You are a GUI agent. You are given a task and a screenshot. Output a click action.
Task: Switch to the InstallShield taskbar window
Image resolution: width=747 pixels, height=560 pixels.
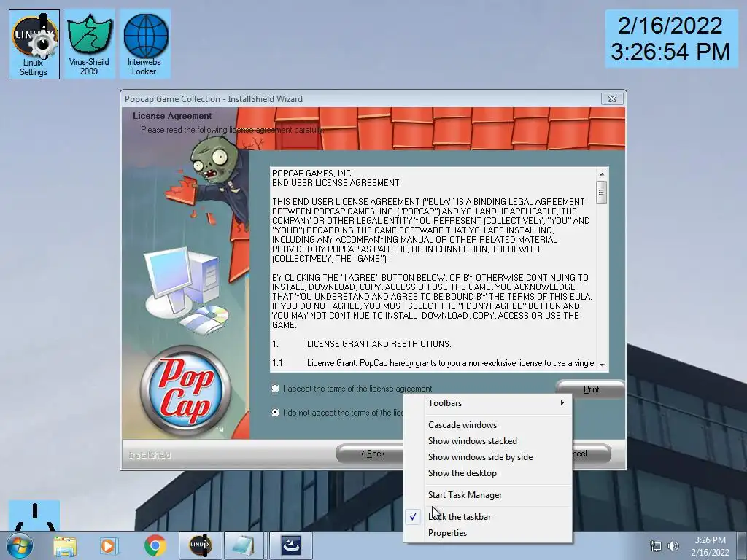pyautogui.click(x=290, y=545)
